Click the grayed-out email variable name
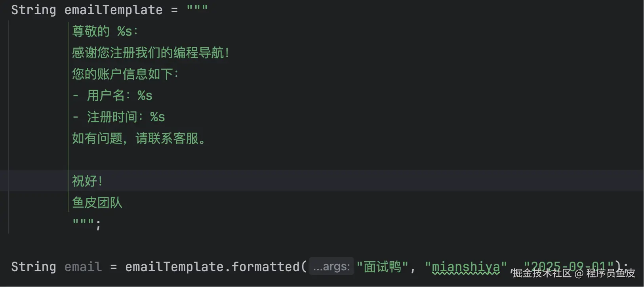Image resolution: width=644 pixels, height=287 pixels. (83, 267)
